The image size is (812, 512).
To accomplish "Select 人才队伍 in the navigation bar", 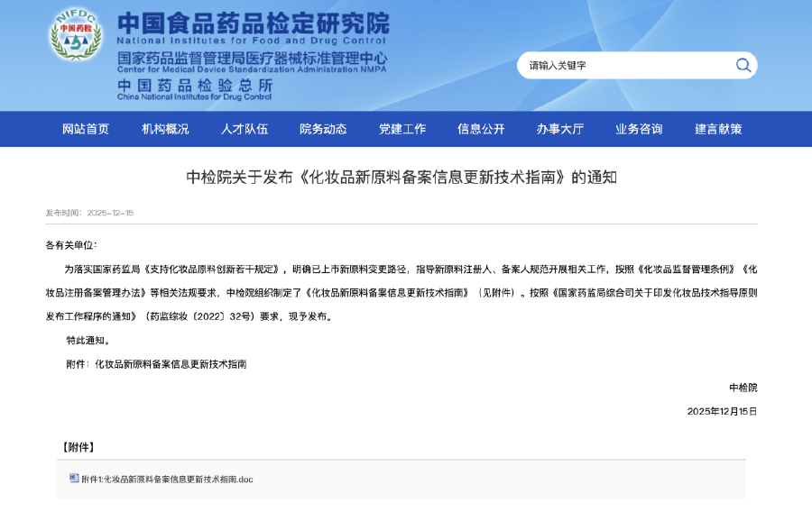I will pos(245,129).
